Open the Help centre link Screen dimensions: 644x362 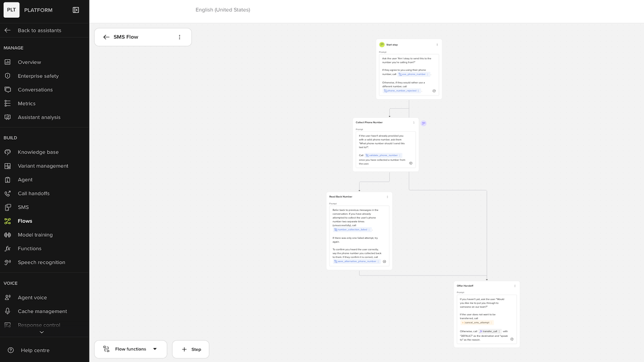pyautogui.click(x=35, y=350)
